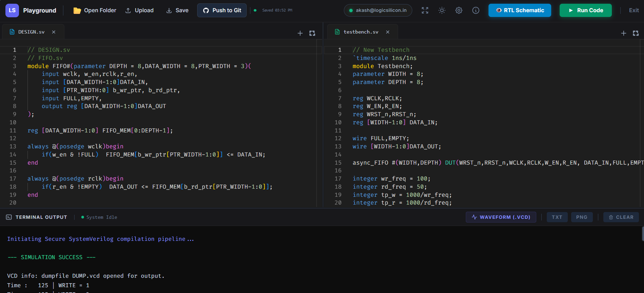Click 'module Testbench;' line
644x293 pixels.
[382, 66]
